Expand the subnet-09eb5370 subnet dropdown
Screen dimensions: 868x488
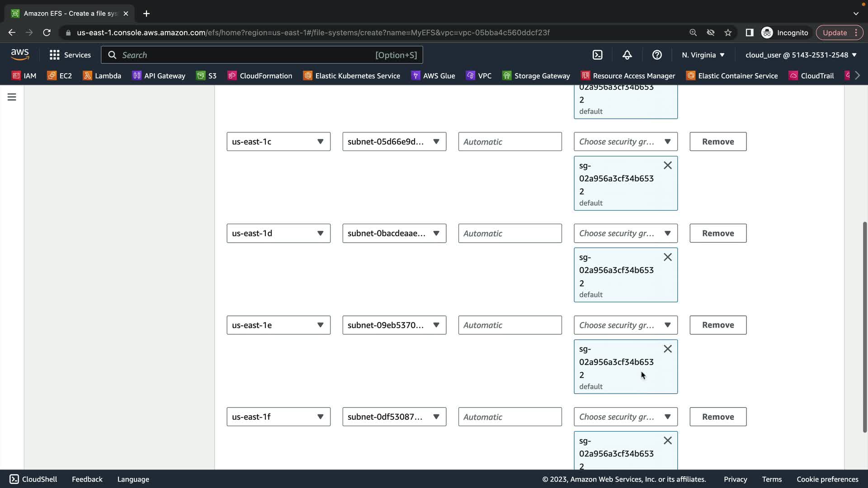[x=394, y=325]
